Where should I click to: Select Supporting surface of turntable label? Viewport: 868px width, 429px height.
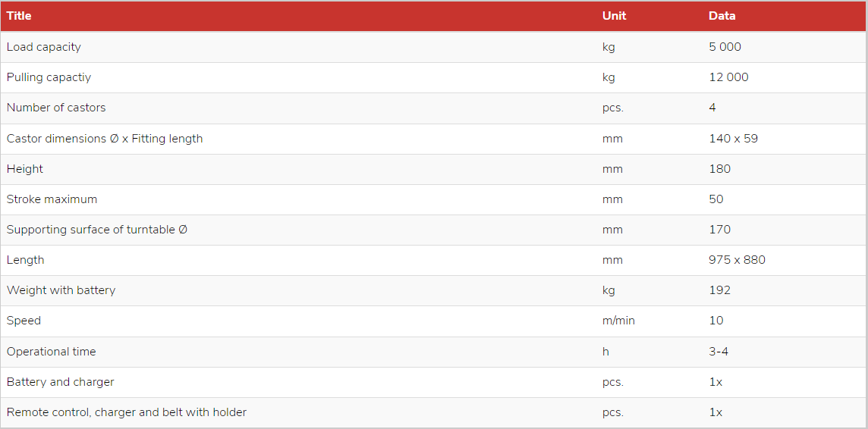pyautogui.click(x=97, y=230)
